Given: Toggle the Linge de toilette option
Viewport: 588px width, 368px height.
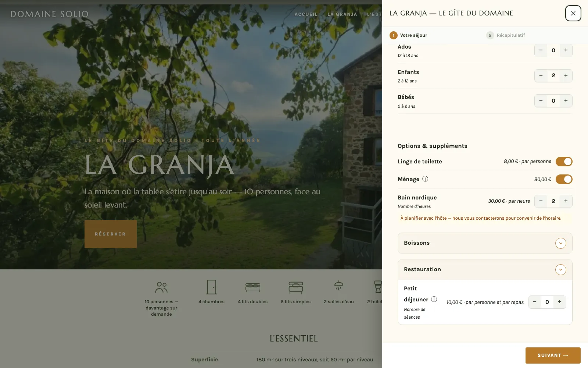Looking at the screenshot, I should (x=564, y=162).
